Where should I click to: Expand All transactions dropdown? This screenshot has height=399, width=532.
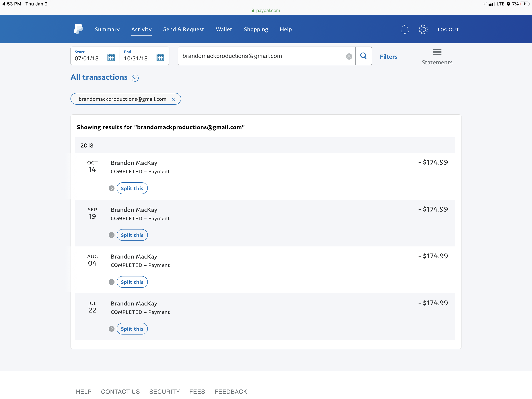135,78
